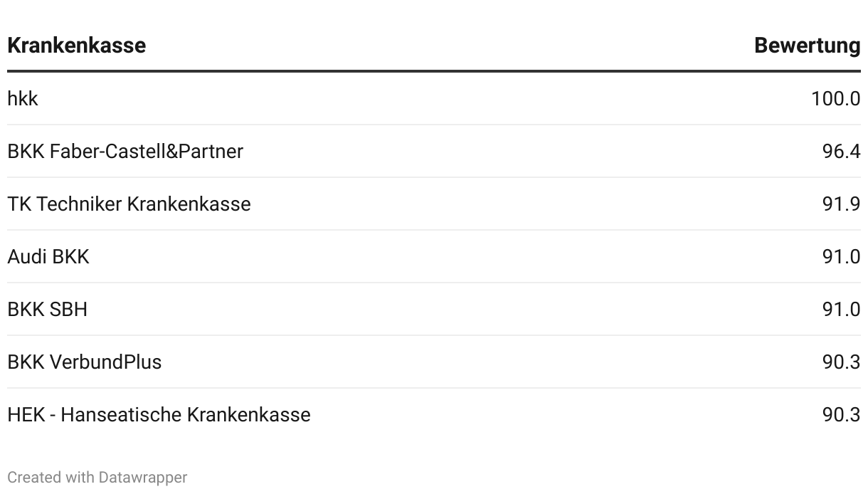Click BKK VerbundPlus's 90.3 rating
This screenshot has height=494, width=868.
coord(841,362)
